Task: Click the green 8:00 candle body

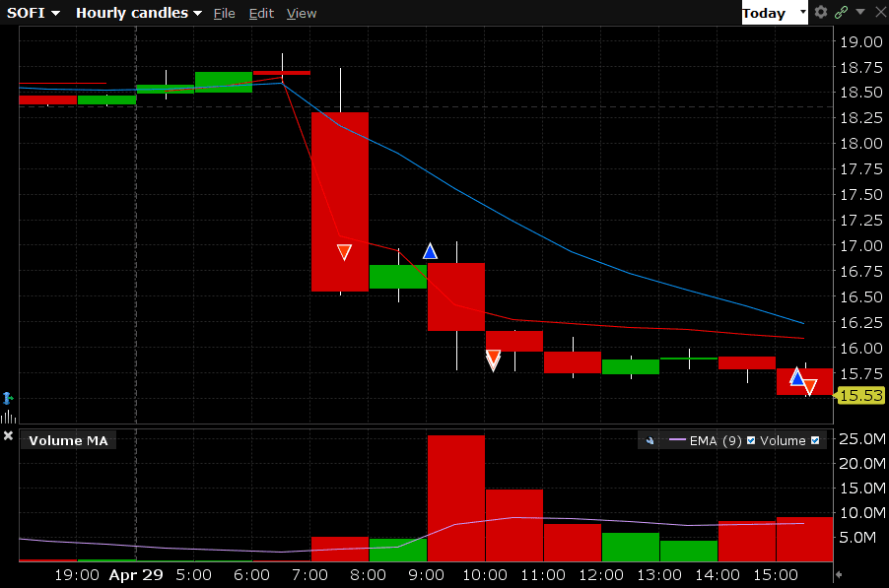Action: pos(398,277)
